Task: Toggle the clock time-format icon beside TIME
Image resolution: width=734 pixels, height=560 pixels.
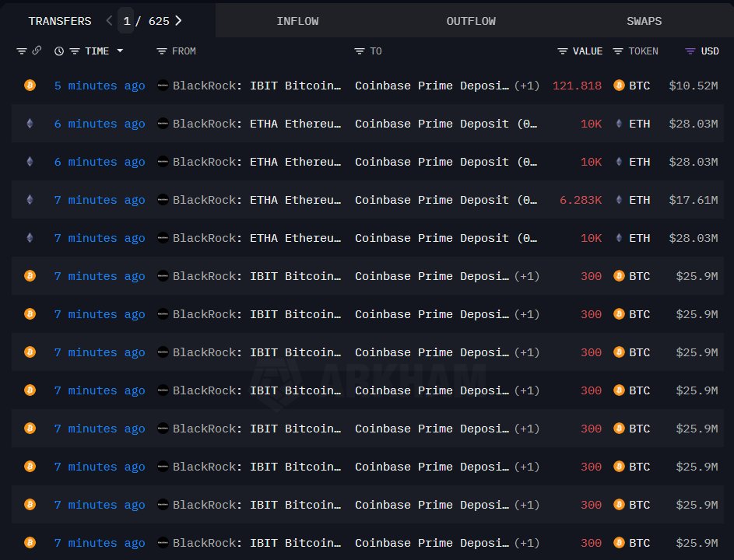Action: (x=59, y=51)
